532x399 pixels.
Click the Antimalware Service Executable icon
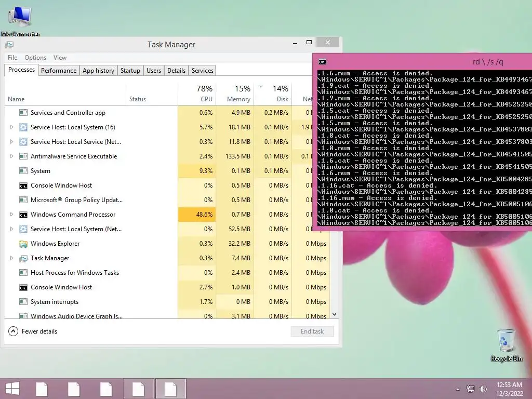(x=23, y=156)
